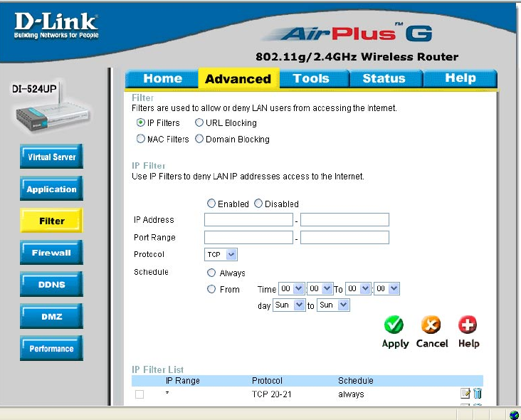Select the Domain Blocking option
Screen dimensions: 521x420
click(x=199, y=139)
